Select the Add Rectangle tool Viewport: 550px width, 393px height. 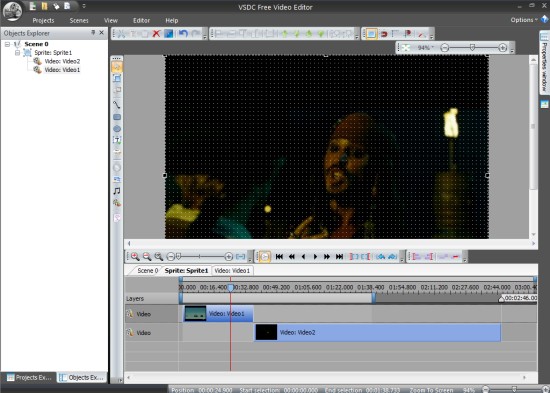point(117,117)
